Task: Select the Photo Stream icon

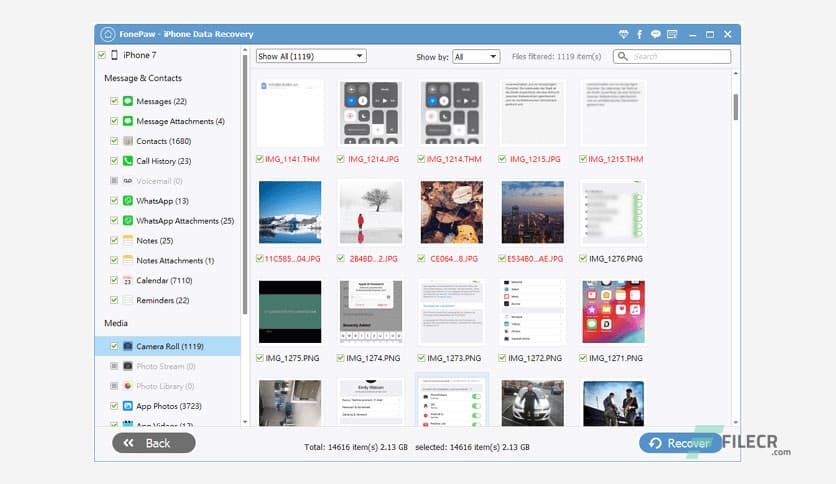Action: (x=128, y=366)
